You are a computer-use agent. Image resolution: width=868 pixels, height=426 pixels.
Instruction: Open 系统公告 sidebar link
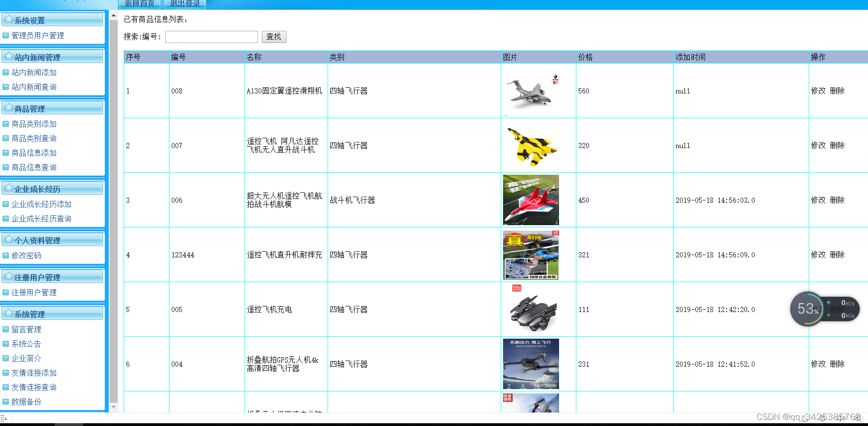coord(27,344)
